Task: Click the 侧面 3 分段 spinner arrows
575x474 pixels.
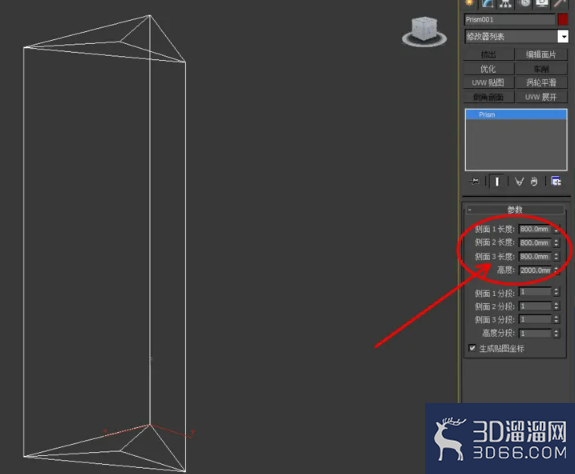Action: pyautogui.click(x=556, y=319)
